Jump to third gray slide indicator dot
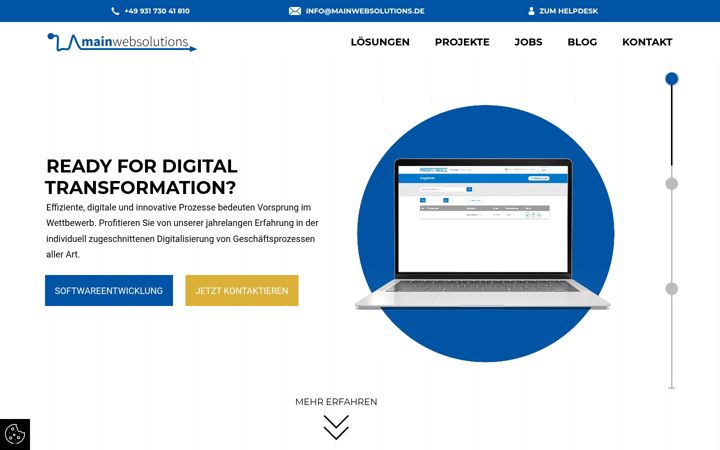The width and height of the screenshot is (720, 450). (671, 289)
